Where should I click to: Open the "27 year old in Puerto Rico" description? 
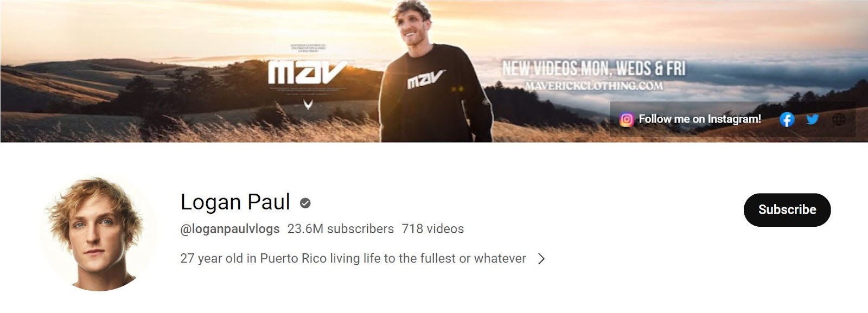353,258
